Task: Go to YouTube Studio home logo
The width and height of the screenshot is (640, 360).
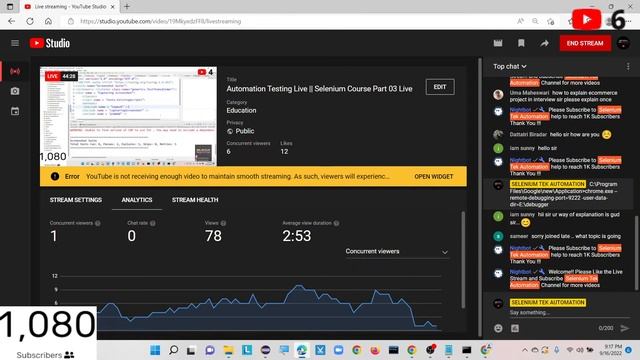Action: click(50, 43)
